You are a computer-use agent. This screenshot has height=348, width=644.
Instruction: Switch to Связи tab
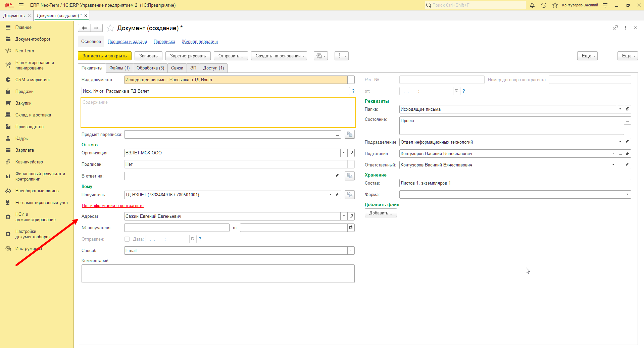click(177, 68)
